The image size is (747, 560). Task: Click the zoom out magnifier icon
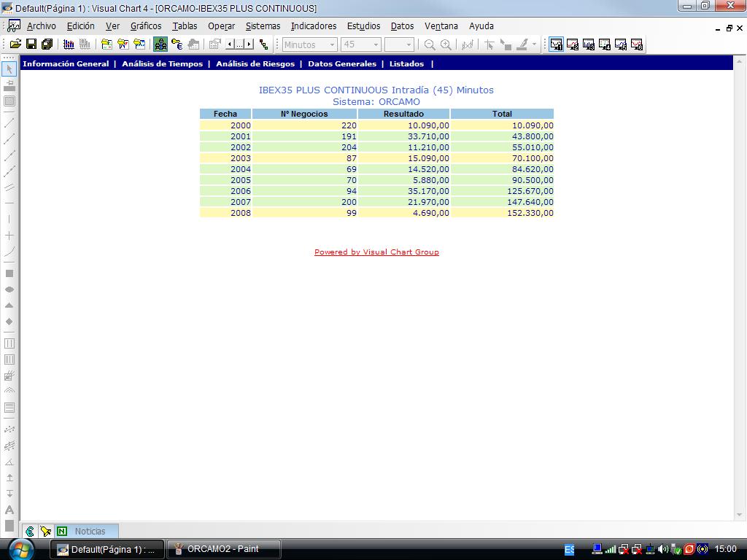tap(430, 44)
